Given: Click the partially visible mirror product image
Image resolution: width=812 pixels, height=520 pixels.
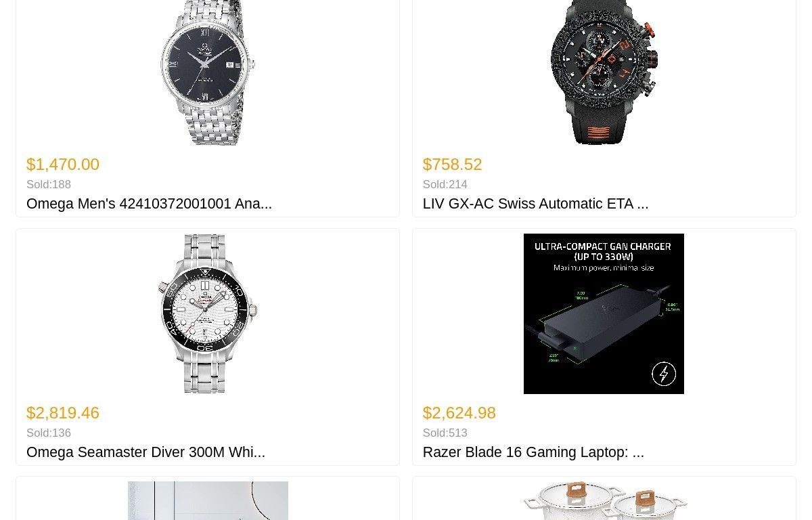Looking at the screenshot, I should pos(208,500).
